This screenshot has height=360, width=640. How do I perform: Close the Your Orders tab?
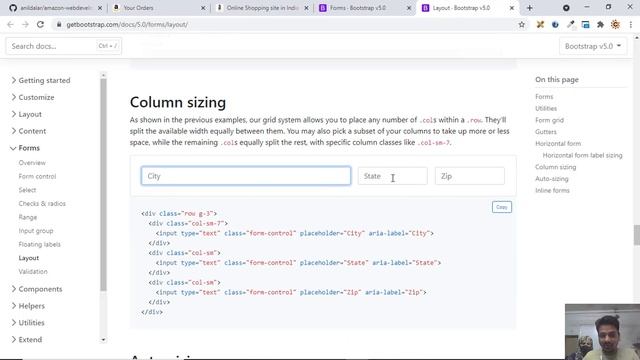point(203,8)
